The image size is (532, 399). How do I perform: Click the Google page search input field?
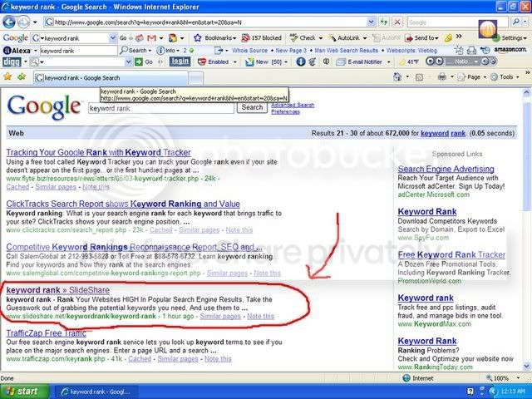point(161,108)
